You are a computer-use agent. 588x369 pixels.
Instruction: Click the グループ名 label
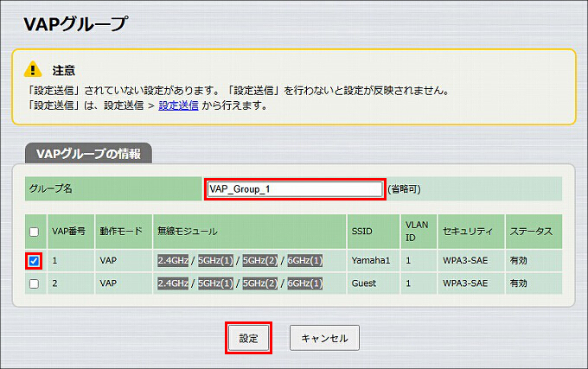51,188
